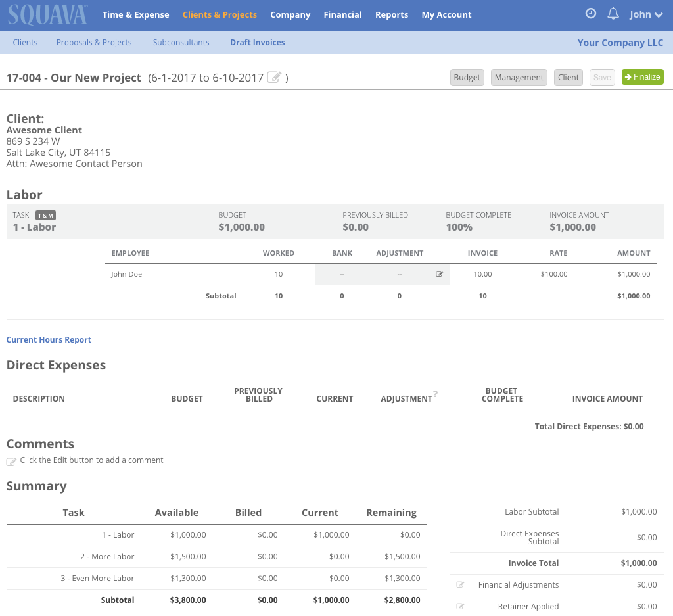Go to Proposals & Projects subtab

tap(94, 43)
